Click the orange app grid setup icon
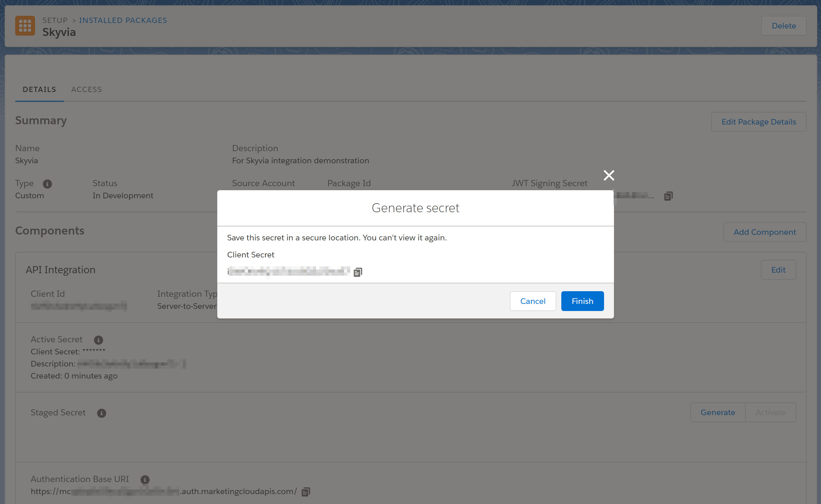Image resolution: width=821 pixels, height=504 pixels. pos(25,26)
